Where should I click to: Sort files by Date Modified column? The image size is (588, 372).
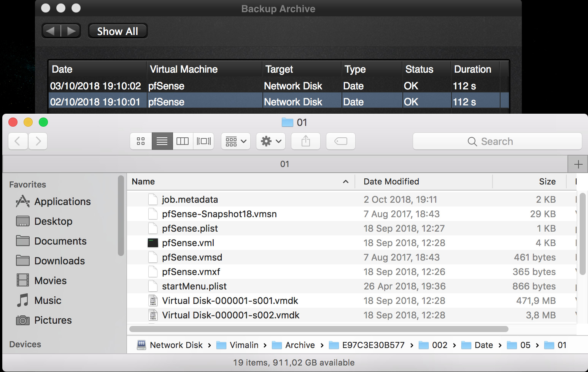click(x=424, y=181)
